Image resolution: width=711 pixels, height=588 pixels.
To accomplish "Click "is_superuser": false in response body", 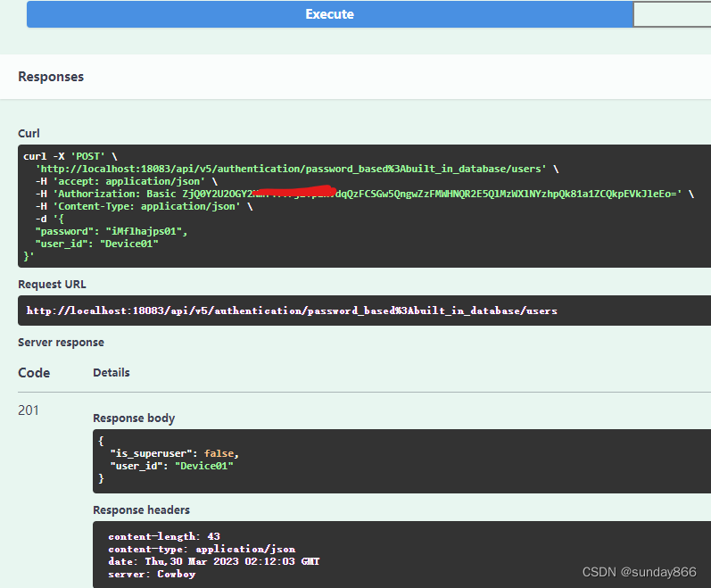I will click(175, 453).
